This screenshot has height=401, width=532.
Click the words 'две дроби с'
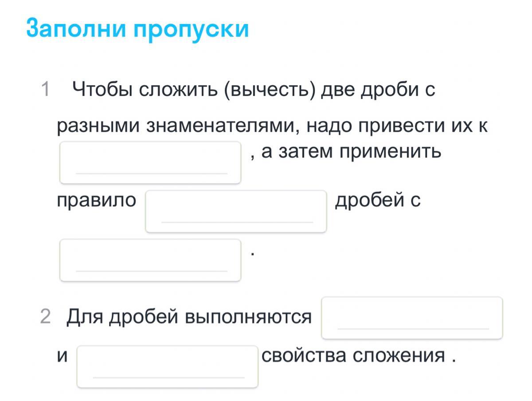click(x=378, y=90)
